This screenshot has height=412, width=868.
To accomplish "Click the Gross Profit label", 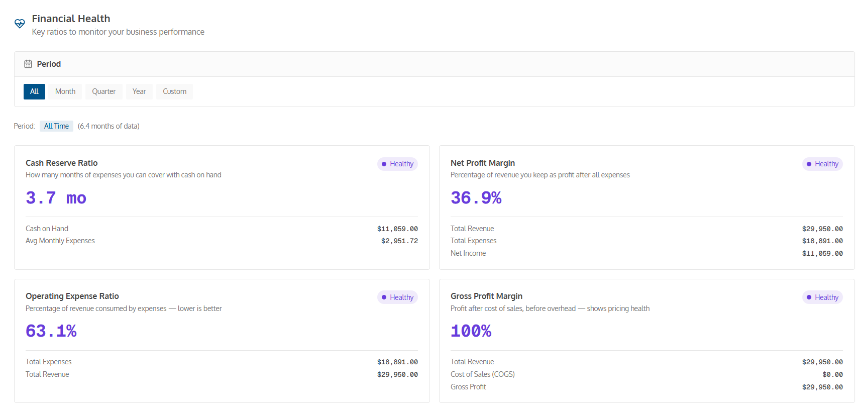I will pos(468,387).
